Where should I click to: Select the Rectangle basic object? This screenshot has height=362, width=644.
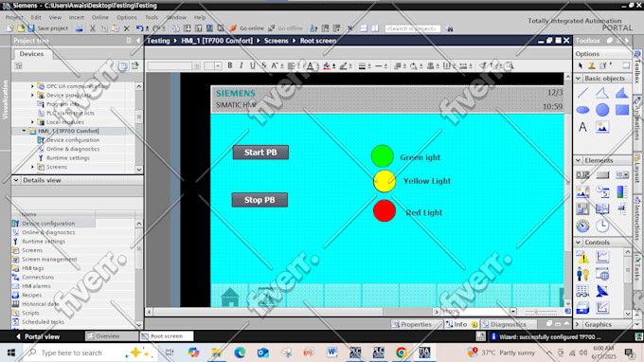point(622,110)
